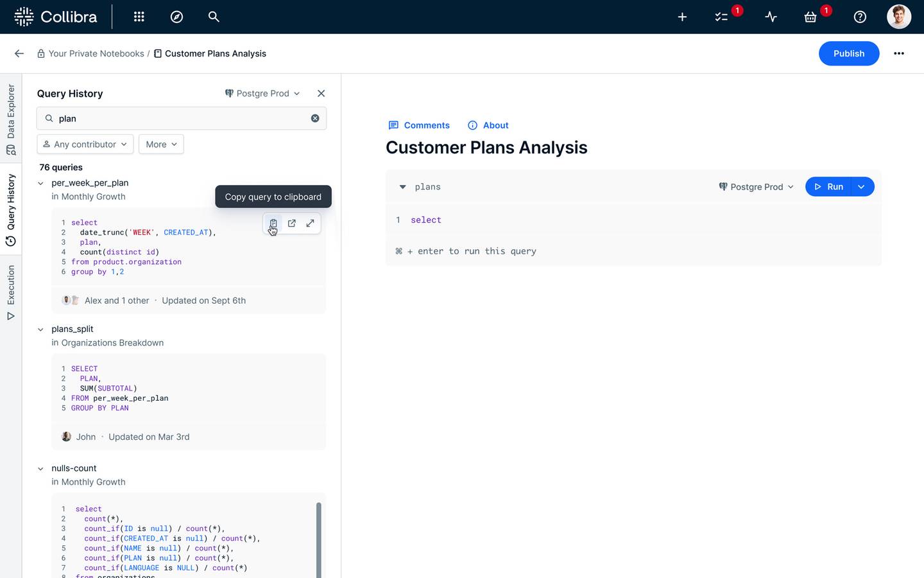Viewport: 924px width, 578px height.
Task: Click the plus create icon
Action: tap(682, 17)
